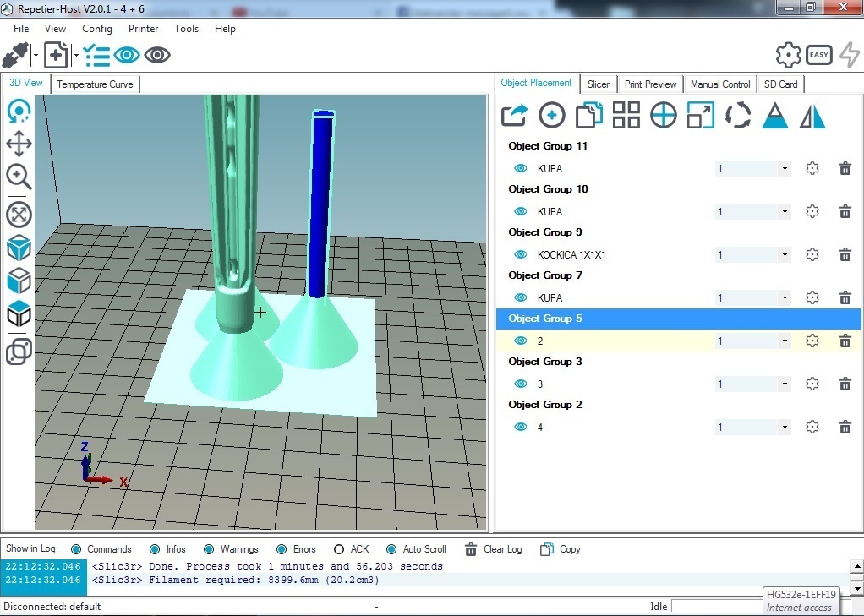Toggle the Commands log filter
This screenshot has height=616, width=864.
[77, 549]
